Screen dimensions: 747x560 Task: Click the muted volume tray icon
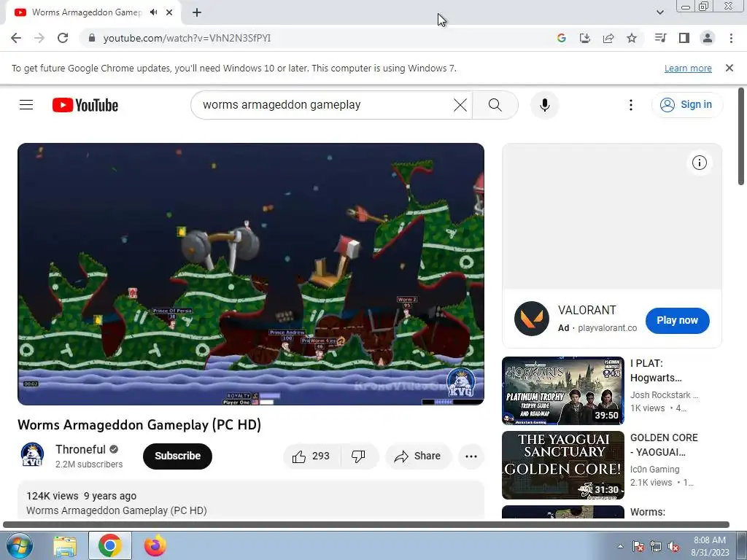point(673,546)
